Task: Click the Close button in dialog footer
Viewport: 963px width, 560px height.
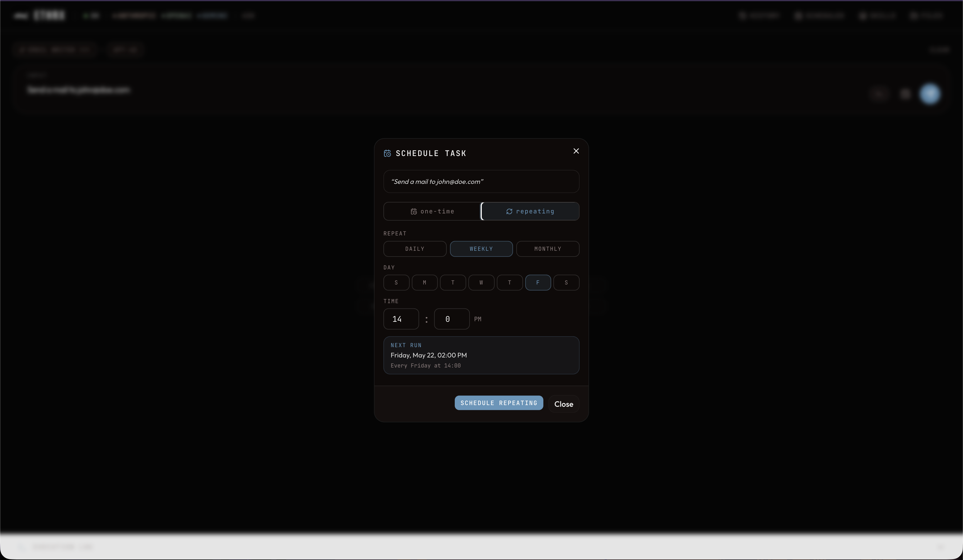Action: click(x=564, y=404)
